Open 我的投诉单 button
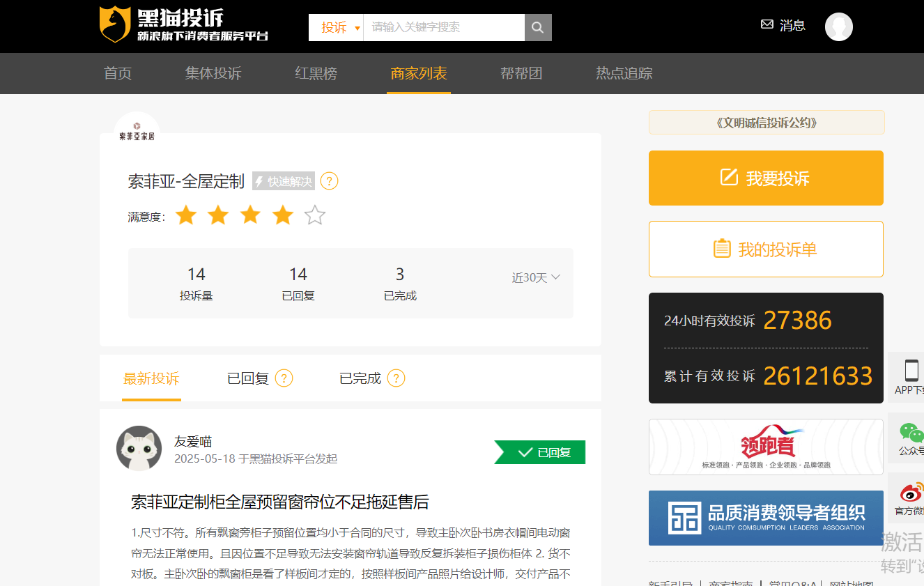This screenshot has width=924, height=586. click(766, 249)
